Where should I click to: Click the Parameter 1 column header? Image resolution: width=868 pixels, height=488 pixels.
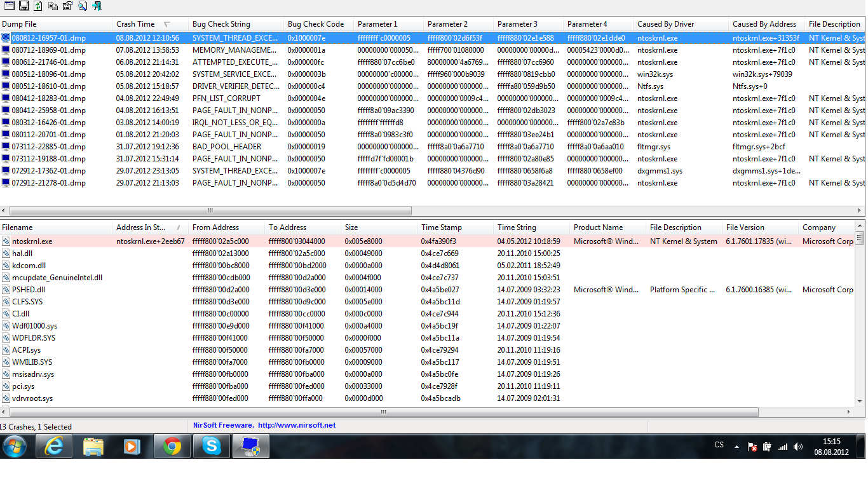point(390,24)
